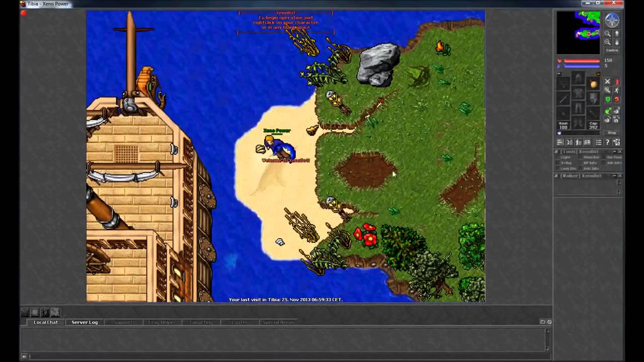Select stand mode red figure icon
Viewport: 644px width, 362px height.
click(617, 81)
